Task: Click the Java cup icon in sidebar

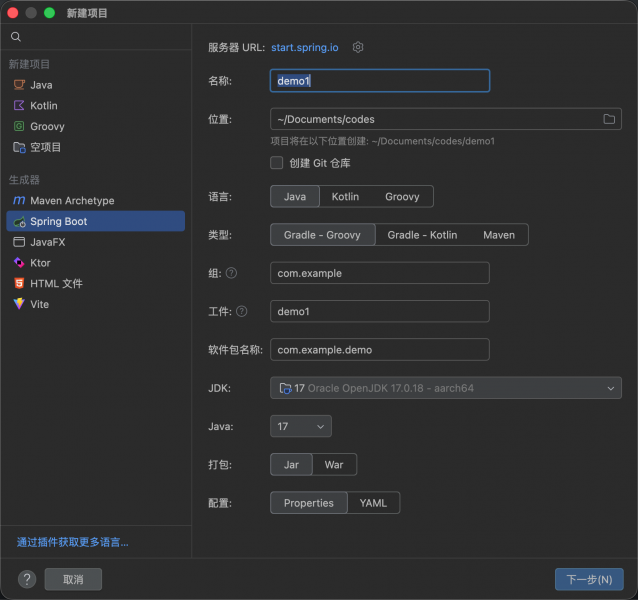Action: [x=19, y=85]
